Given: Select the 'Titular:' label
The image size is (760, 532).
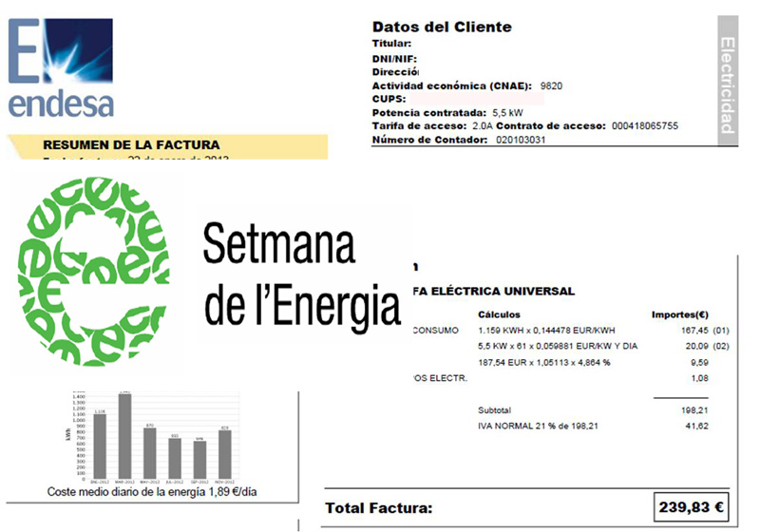Looking at the screenshot, I should coord(391,44).
